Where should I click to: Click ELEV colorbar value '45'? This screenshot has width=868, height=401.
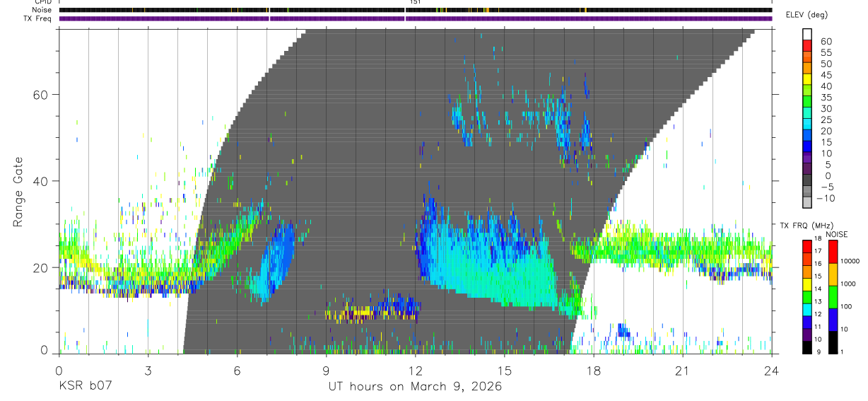tap(826, 75)
